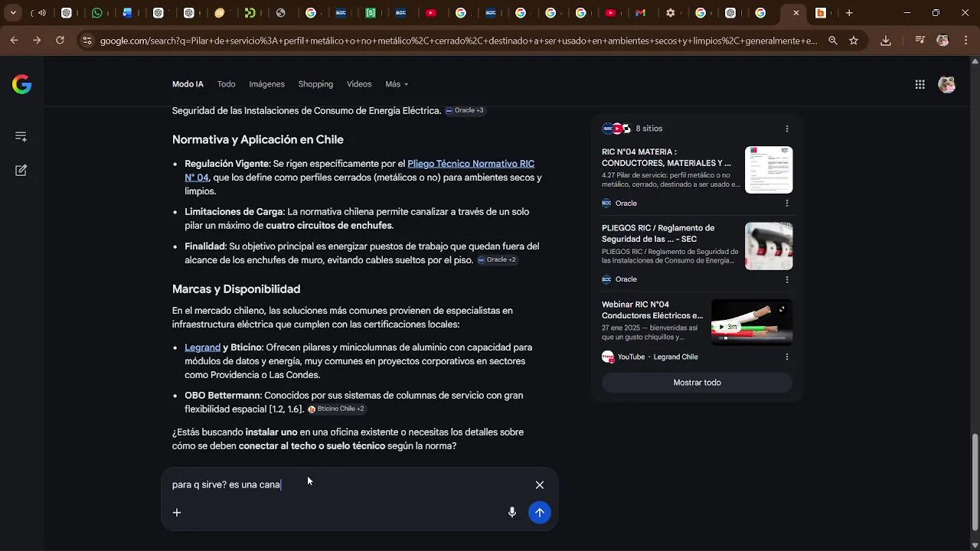Open the Legrand link
This screenshot has width=980, height=551.
[x=202, y=347]
